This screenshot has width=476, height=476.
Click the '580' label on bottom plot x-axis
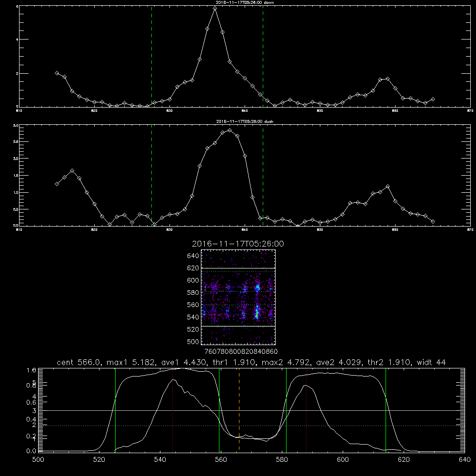pos(282,460)
